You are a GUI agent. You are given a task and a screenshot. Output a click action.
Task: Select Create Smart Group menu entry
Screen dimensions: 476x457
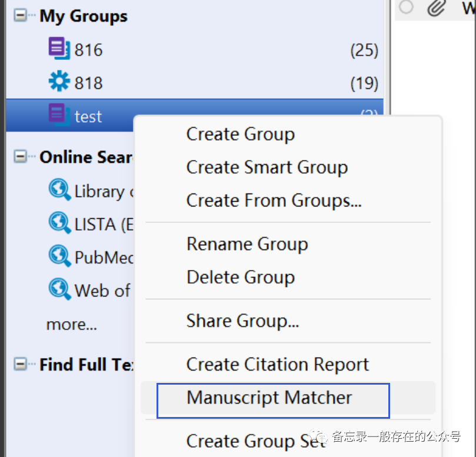click(x=267, y=167)
